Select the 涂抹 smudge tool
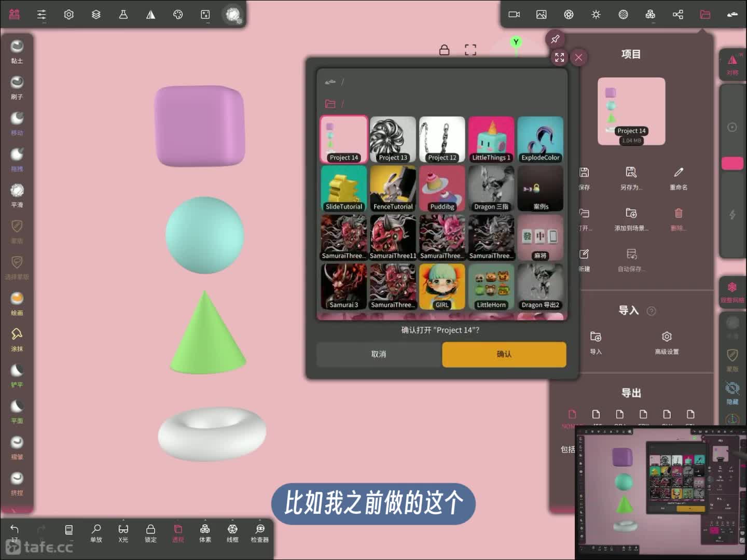Viewport: 747px width, 560px height. coord(17,339)
